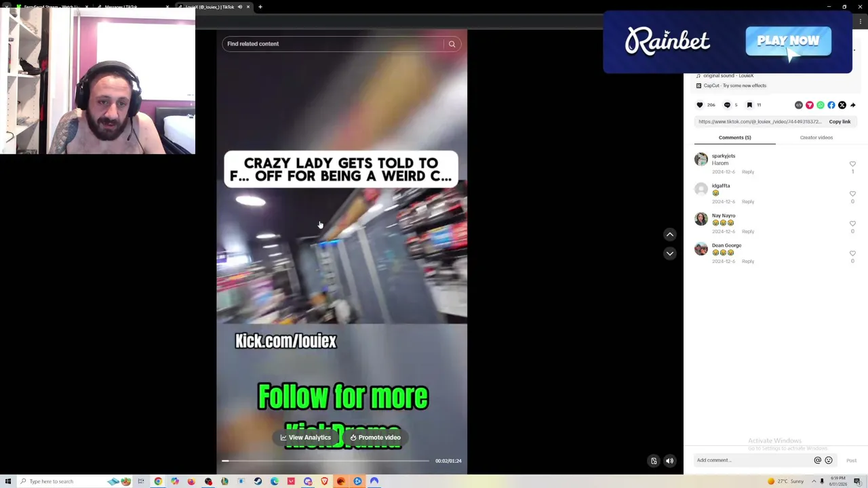The width and height of the screenshot is (868, 488).
Task: Open more share options arrow
Action: click(x=853, y=105)
